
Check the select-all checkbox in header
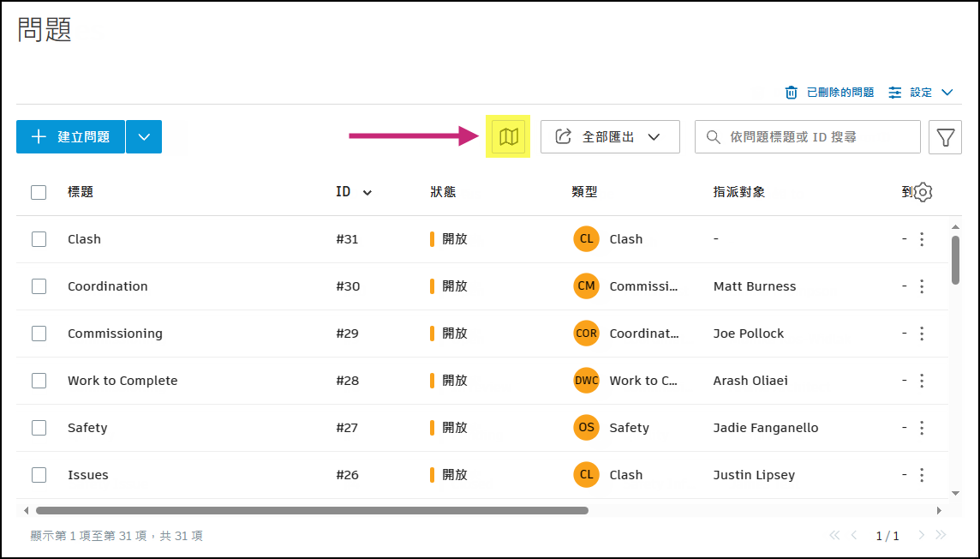coord(39,192)
